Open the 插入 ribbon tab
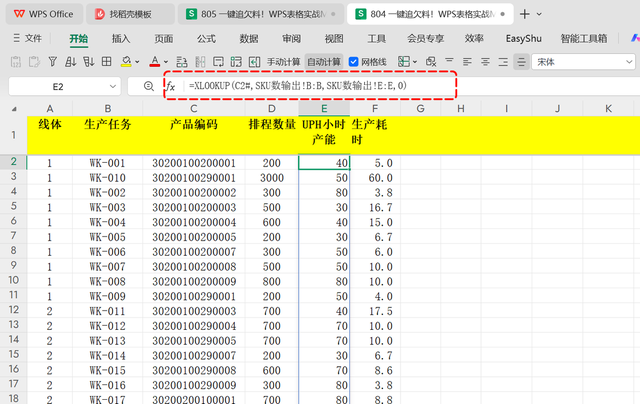Screen dimensions: 640x404 point(121,39)
